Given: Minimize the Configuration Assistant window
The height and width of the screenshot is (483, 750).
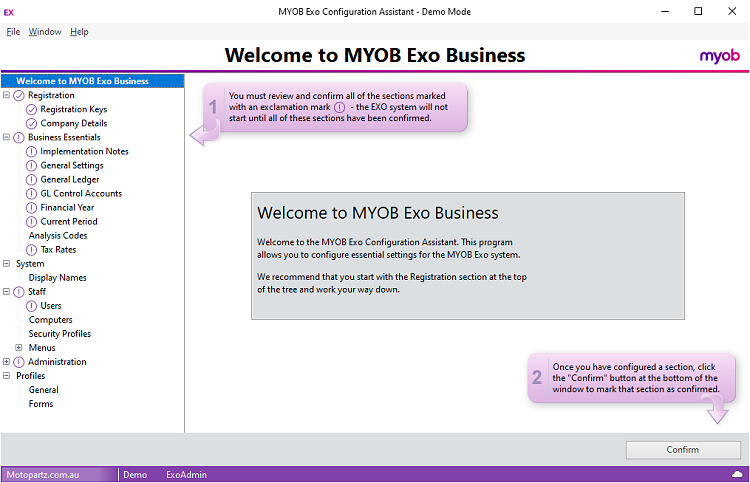Looking at the screenshot, I should pyautogui.click(x=665, y=11).
